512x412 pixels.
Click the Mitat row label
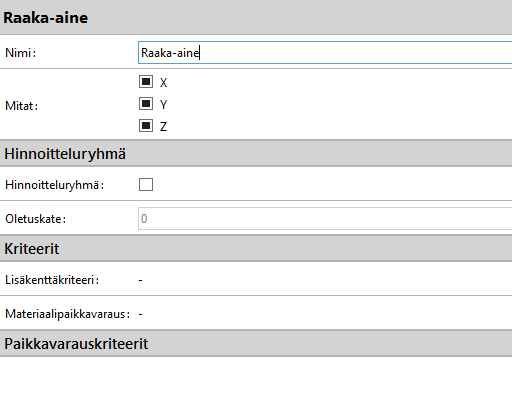tap(22, 106)
